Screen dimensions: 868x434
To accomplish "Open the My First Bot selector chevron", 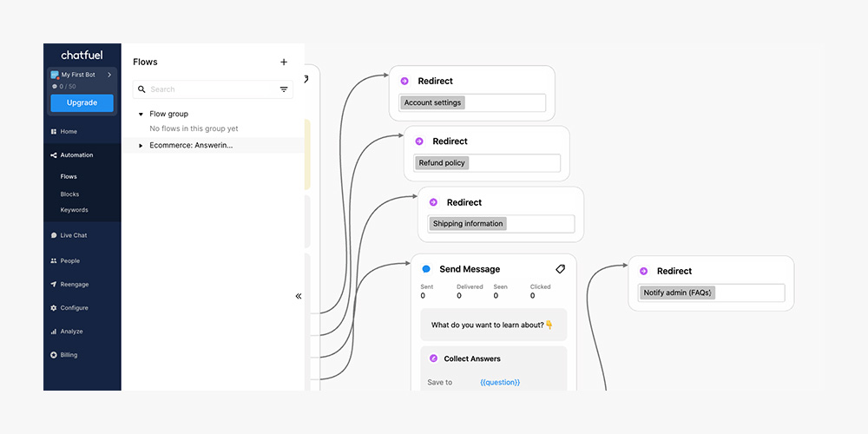I will (x=109, y=75).
